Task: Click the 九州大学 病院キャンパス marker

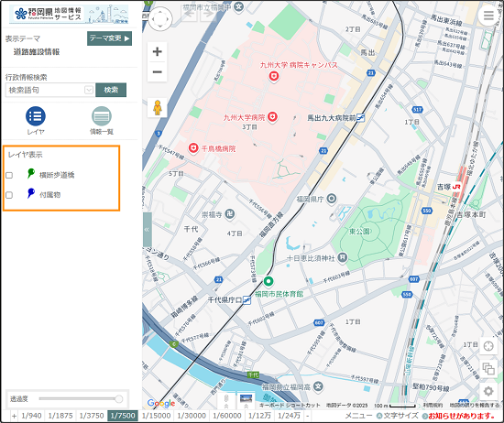Action: (274, 76)
